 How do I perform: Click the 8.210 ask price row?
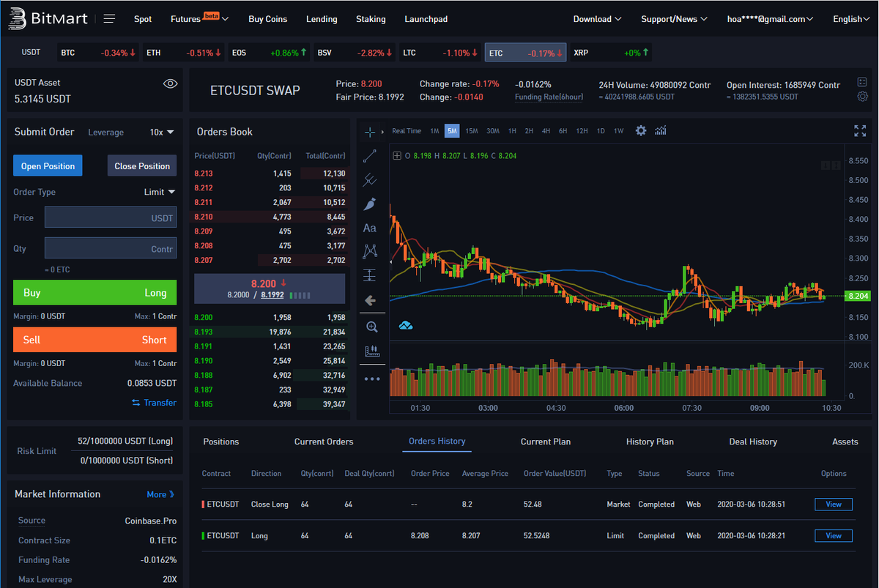[x=269, y=217]
